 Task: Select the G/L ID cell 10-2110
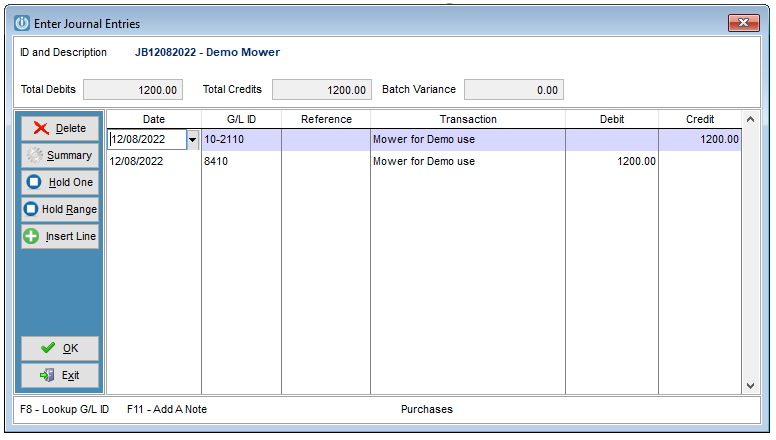242,140
